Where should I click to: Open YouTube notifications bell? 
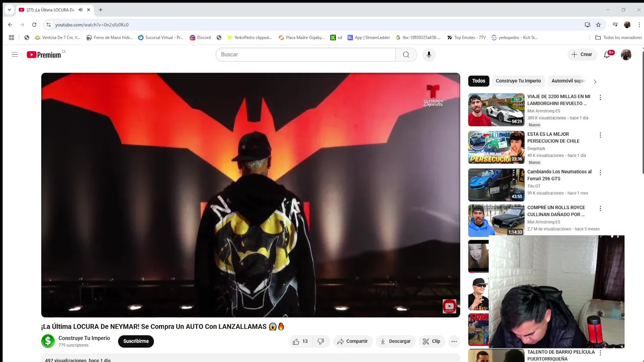(607, 54)
